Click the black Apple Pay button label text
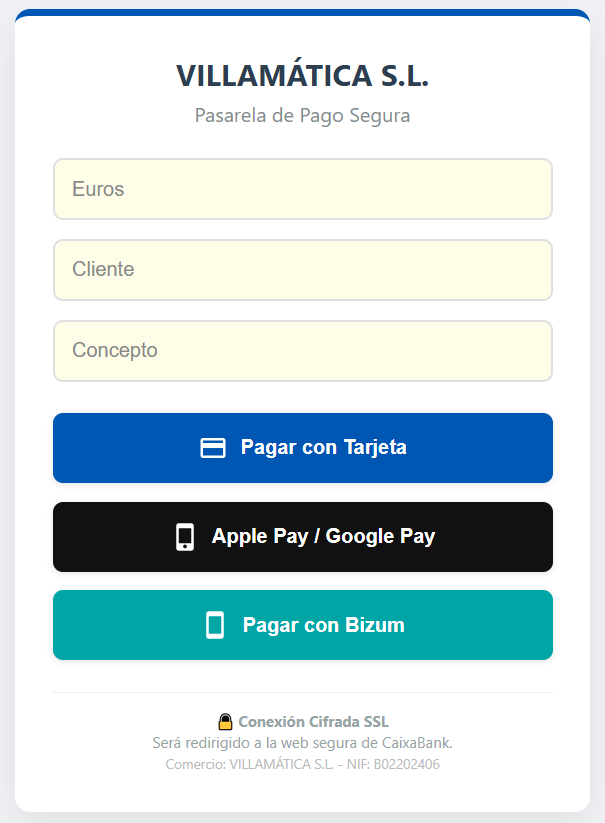 (323, 537)
